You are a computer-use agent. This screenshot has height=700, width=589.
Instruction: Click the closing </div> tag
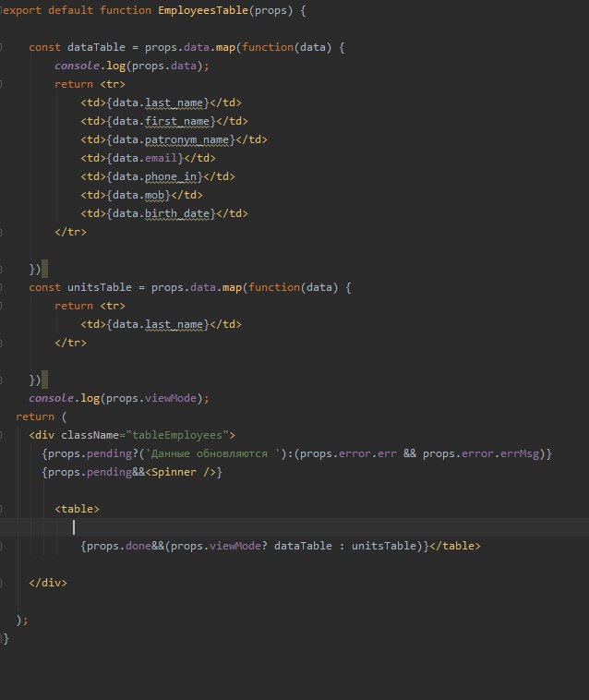[x=48, y=583]
